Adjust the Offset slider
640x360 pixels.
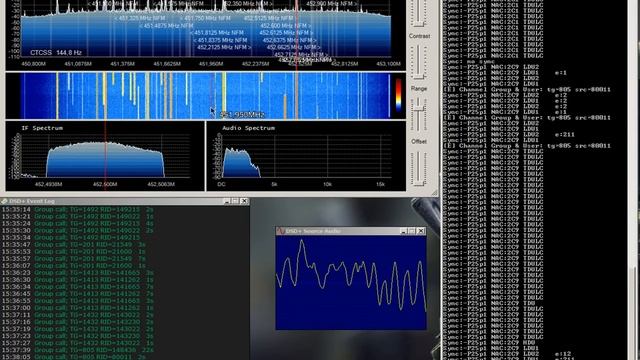tap(419, 168)
